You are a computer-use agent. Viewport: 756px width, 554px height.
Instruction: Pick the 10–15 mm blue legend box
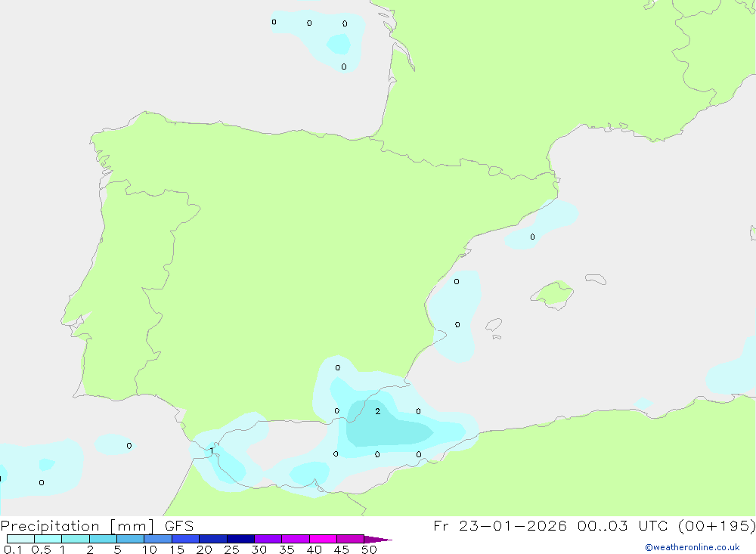click(158, 539)
